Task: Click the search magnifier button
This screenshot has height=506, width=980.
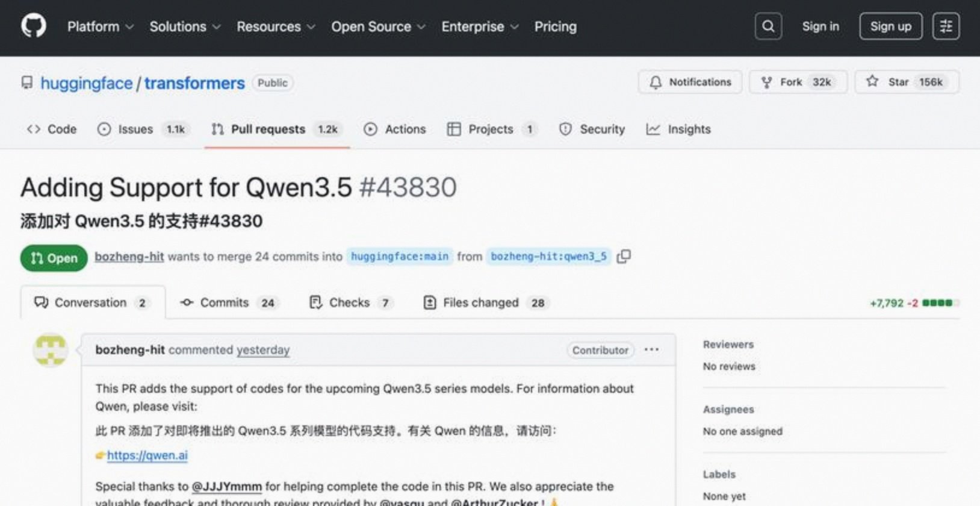Action: pos(768,27)
